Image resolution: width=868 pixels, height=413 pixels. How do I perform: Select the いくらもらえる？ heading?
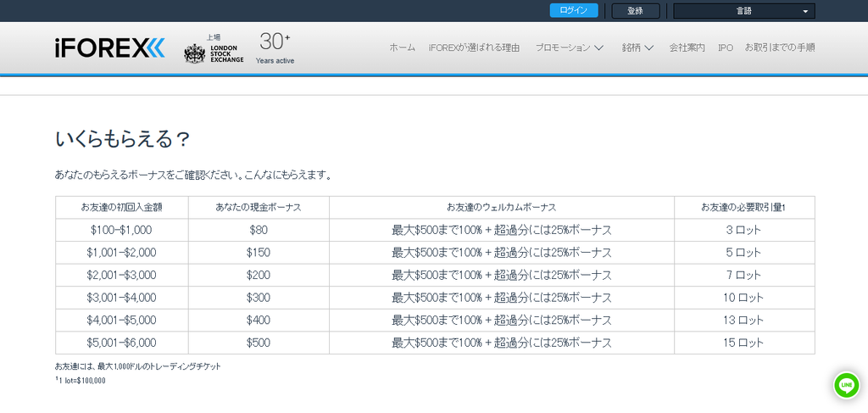click(x=122, y=139)
